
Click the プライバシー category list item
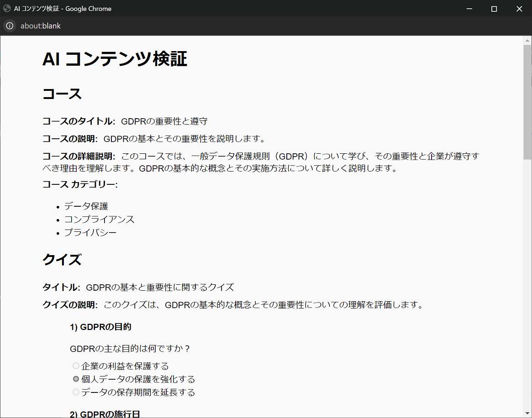click(90, 233)
